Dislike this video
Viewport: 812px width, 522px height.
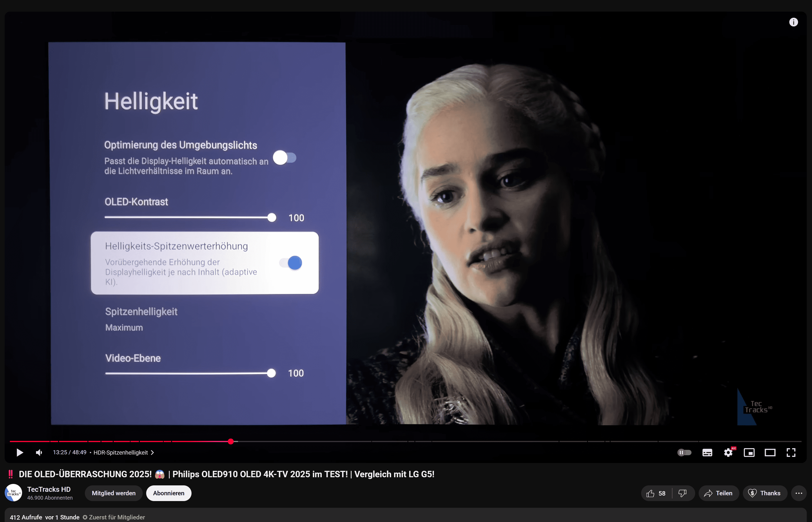coord(682,493)
